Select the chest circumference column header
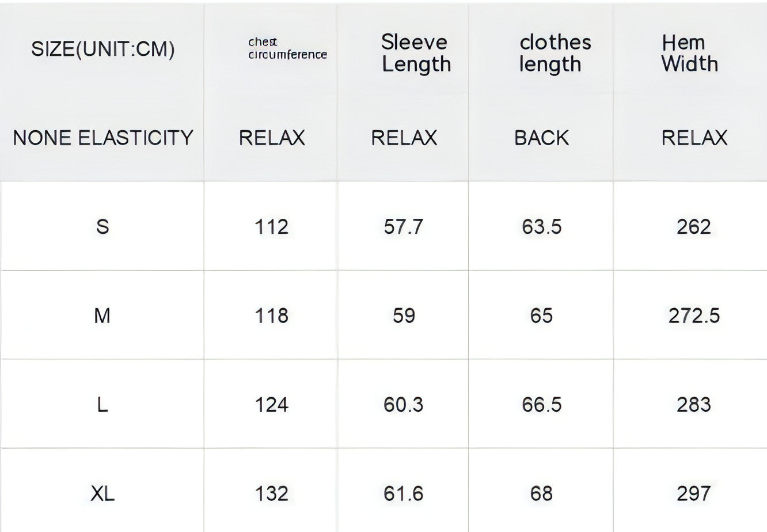This screenshot has height=532, width=767. 287,48
